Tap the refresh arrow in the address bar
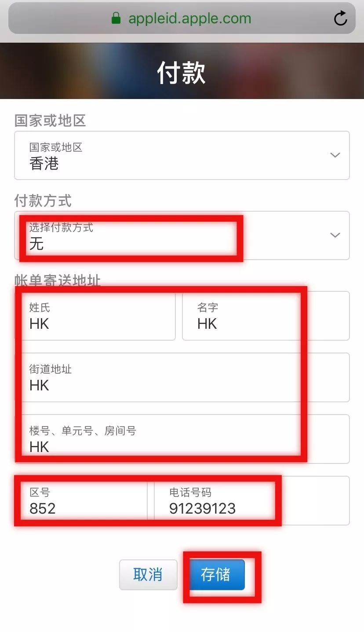 [x=341, y=18]
